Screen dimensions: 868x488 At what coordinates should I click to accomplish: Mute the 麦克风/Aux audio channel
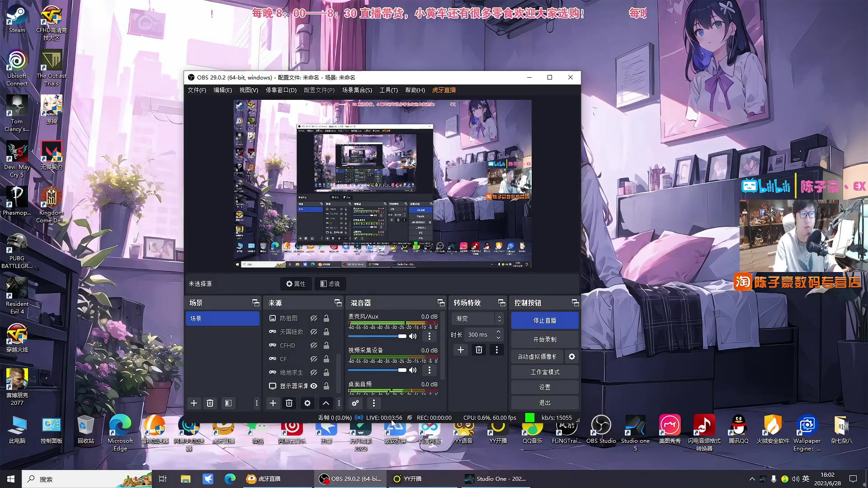click(413, 336)
